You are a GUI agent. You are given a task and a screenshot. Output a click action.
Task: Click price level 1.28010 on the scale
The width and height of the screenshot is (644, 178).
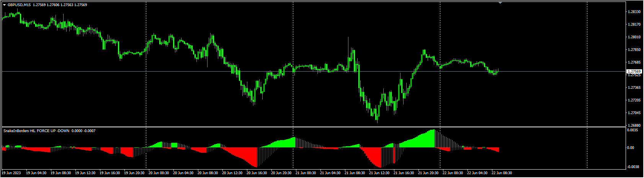pos(635,37)
